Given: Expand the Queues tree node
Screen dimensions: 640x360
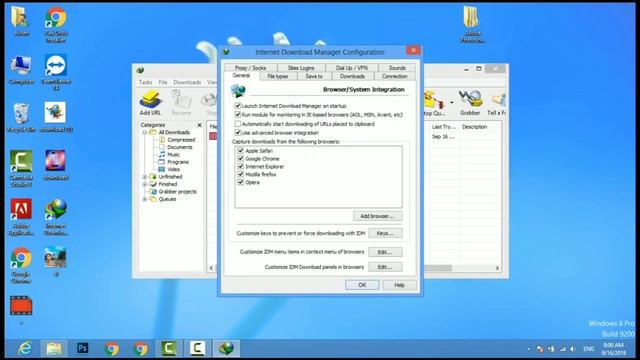Looking at the screenshot, I should click(x=144, y=199).
